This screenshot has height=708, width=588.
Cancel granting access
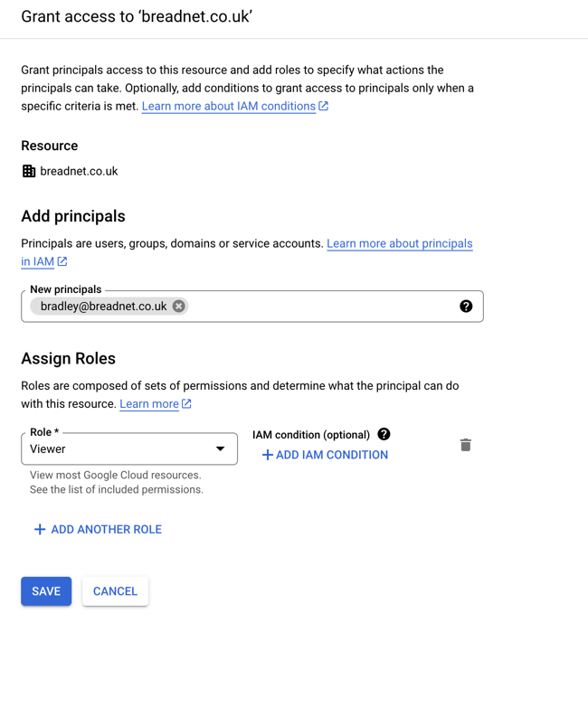click(x=115, y=591)
